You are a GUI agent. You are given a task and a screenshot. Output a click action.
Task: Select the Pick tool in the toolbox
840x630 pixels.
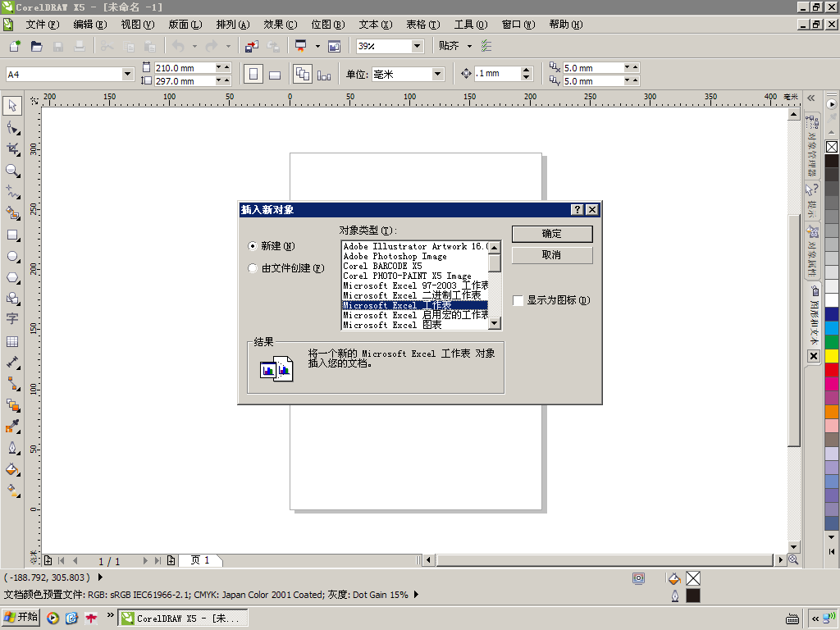click(12, 106)
